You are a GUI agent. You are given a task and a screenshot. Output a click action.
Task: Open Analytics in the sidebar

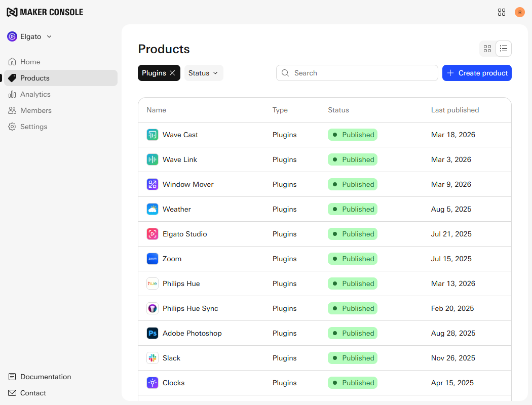tap(35, 94)
